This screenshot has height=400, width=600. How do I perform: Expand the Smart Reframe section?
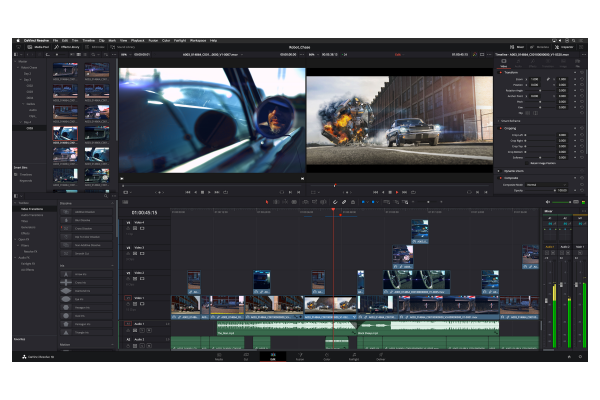(x=499, y=121)
